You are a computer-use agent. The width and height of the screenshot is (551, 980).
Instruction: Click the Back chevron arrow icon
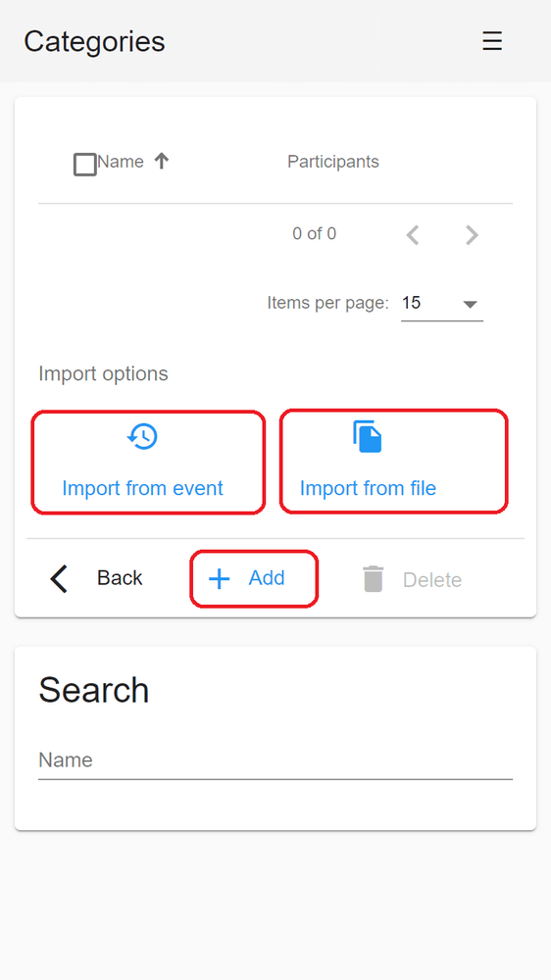pyautogui.click(x=59, y=579)
